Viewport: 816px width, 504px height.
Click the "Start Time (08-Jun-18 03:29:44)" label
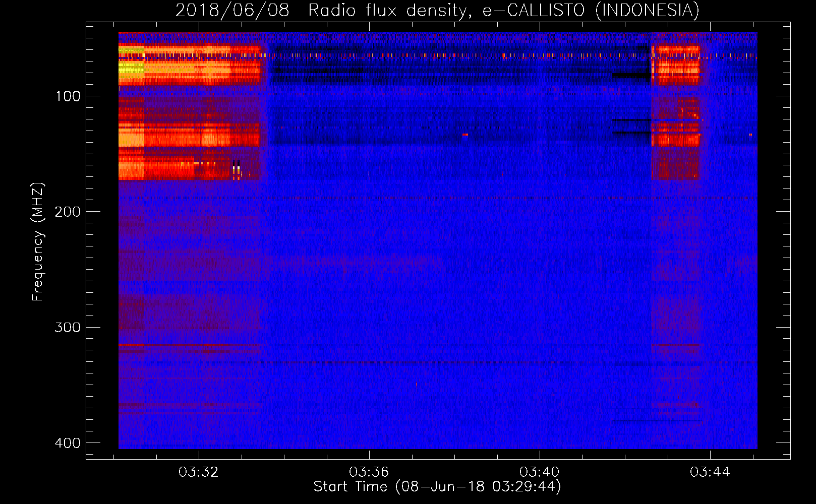437,487
